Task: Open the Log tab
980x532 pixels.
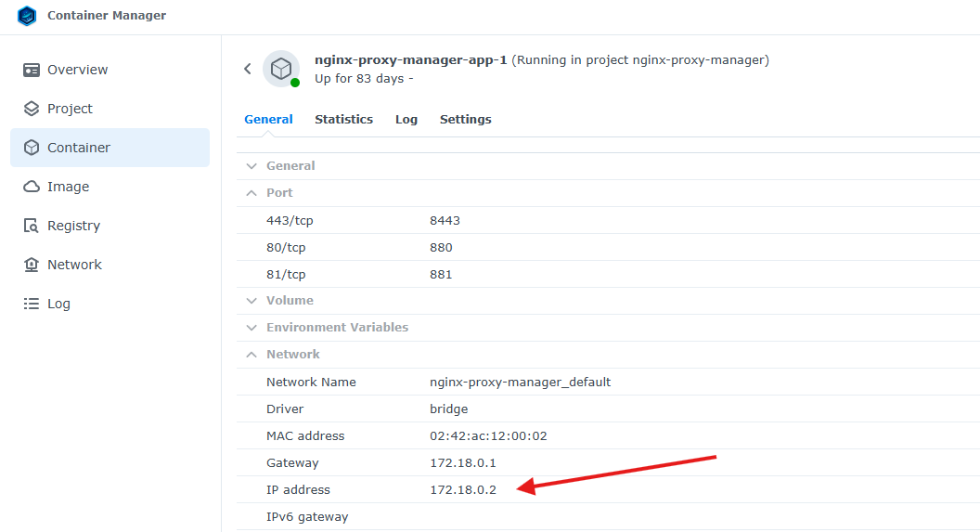Action: pyautogui.click(x=406, y=119)
